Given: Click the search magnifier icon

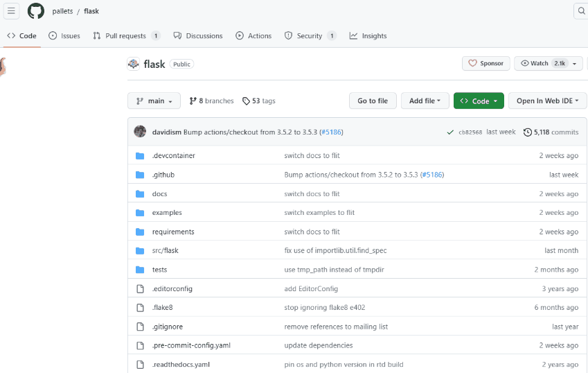Looking at the screenshot, I should 581,11.
